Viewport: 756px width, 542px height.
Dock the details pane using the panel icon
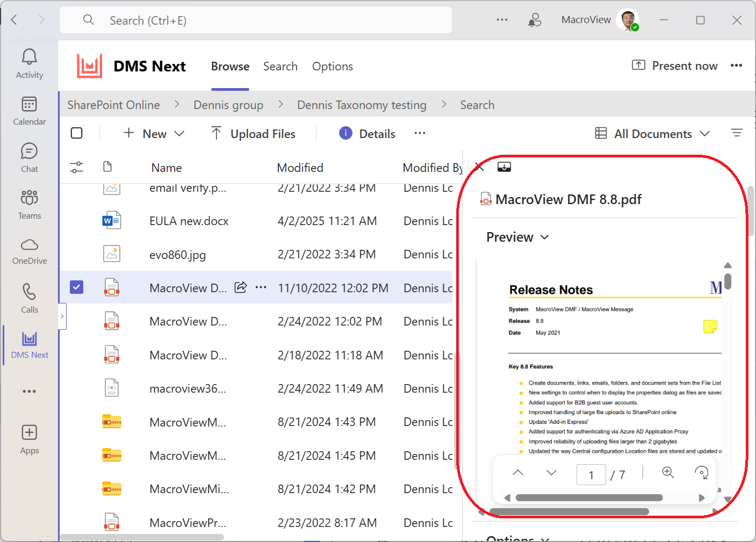[504, 167]
